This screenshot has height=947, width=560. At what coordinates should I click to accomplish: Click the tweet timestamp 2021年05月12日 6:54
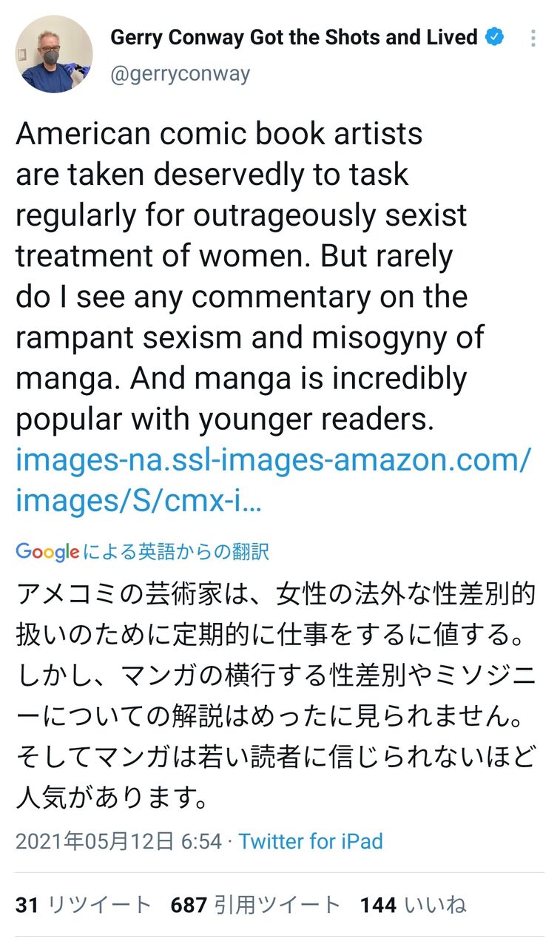[118, 841]
